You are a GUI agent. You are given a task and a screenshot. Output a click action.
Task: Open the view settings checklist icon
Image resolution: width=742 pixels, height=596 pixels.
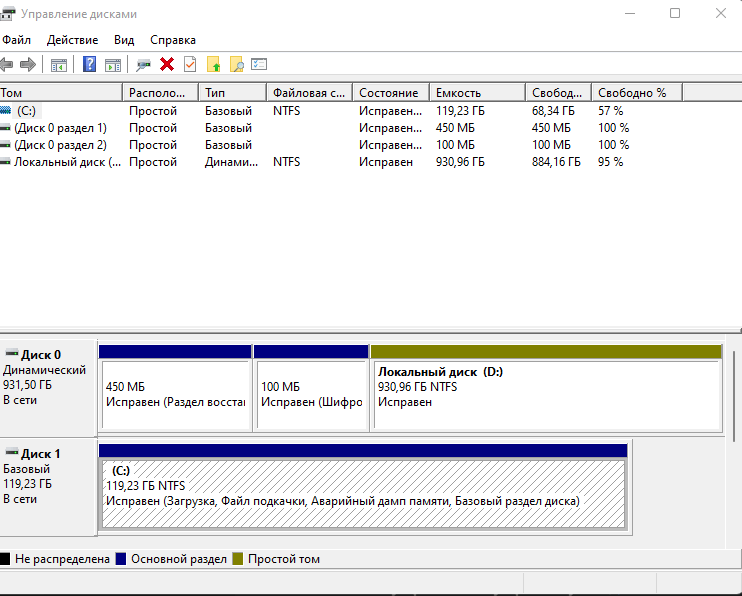coord(259,64)
